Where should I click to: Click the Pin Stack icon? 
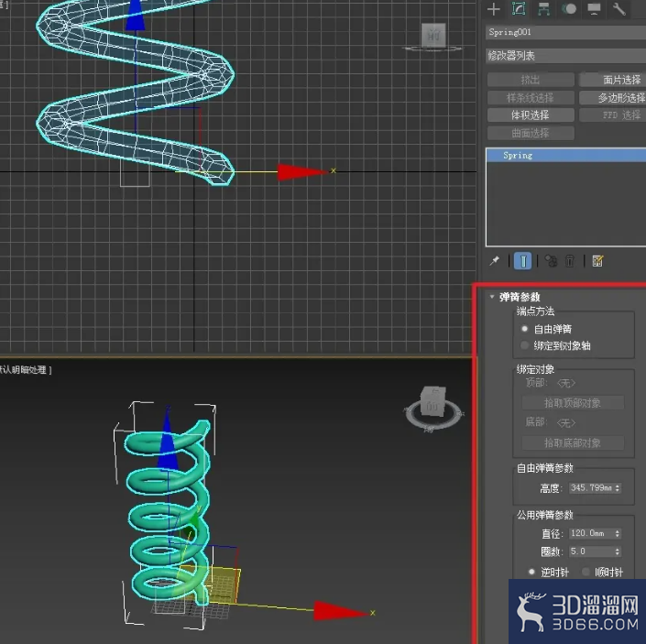click(x=495, y=261)
